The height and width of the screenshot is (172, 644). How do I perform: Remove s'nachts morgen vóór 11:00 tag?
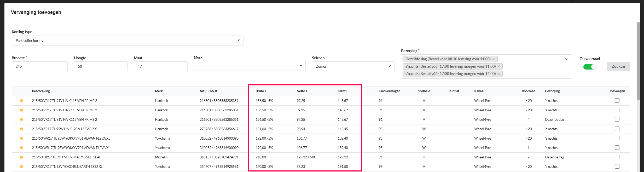498,66
